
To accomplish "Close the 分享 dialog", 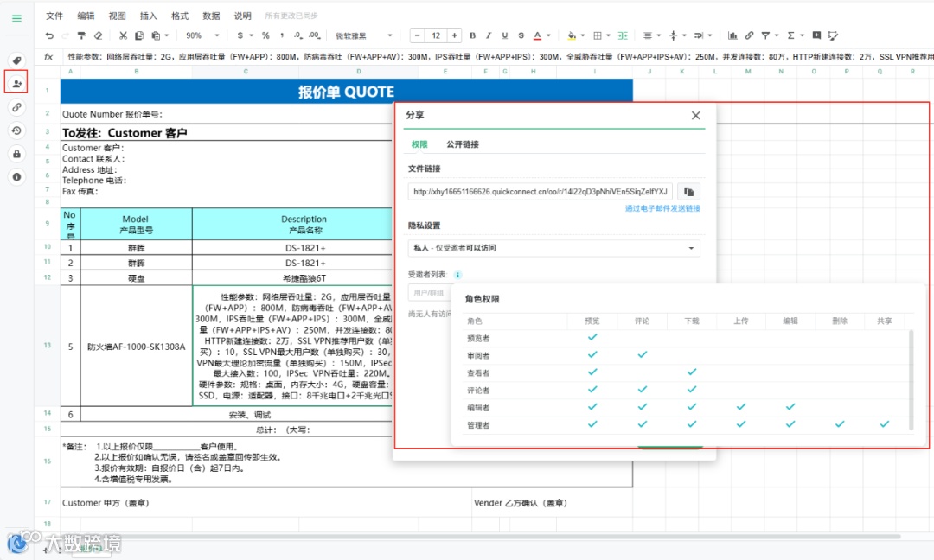I will (695, 116).
